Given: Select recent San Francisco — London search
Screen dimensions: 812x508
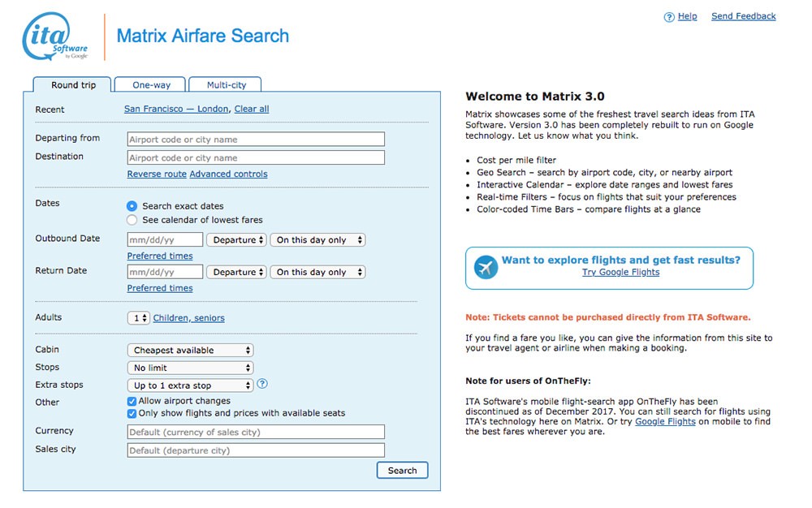Looking at the screenshot, I should pyautogui.click(x=176, y=109).
